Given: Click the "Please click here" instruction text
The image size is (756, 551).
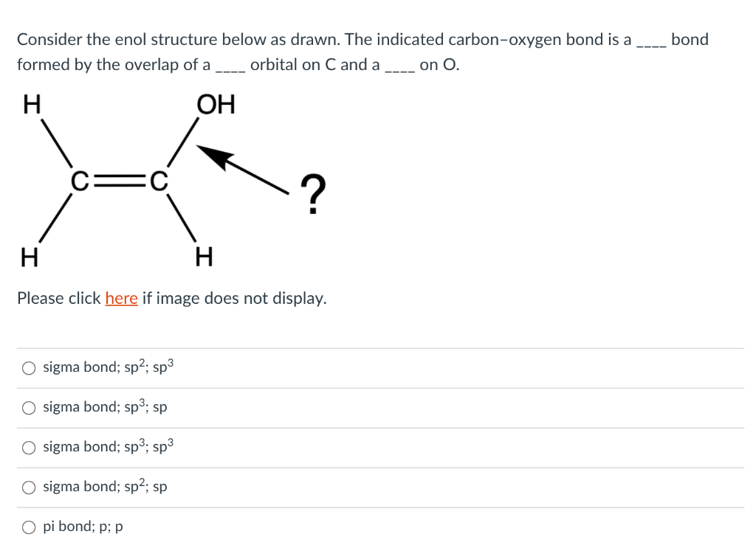Looking at the screenshot, I should pyautogui.click(x=170, y=298).
